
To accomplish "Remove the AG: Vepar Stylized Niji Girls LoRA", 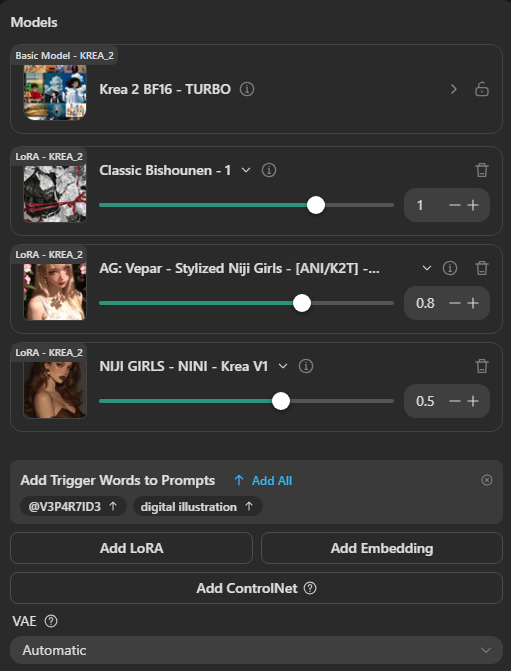I will [x=481, y=268].
